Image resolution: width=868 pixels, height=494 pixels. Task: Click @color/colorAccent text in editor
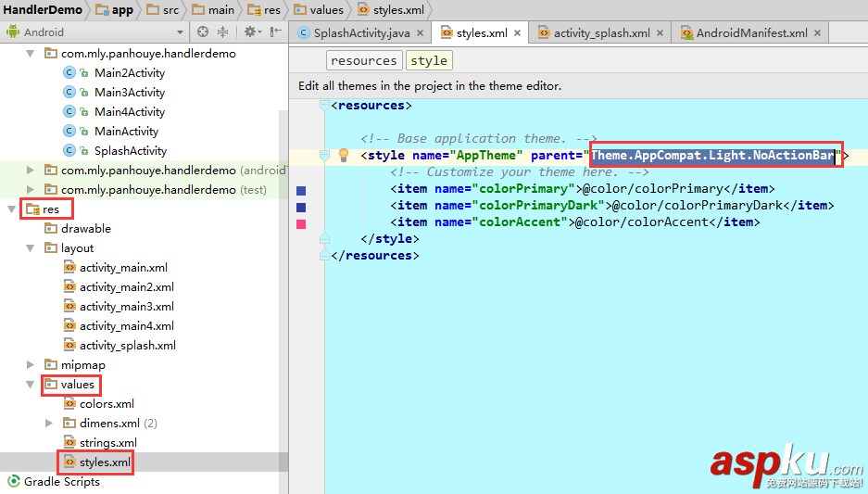click(x=642, y=222)
